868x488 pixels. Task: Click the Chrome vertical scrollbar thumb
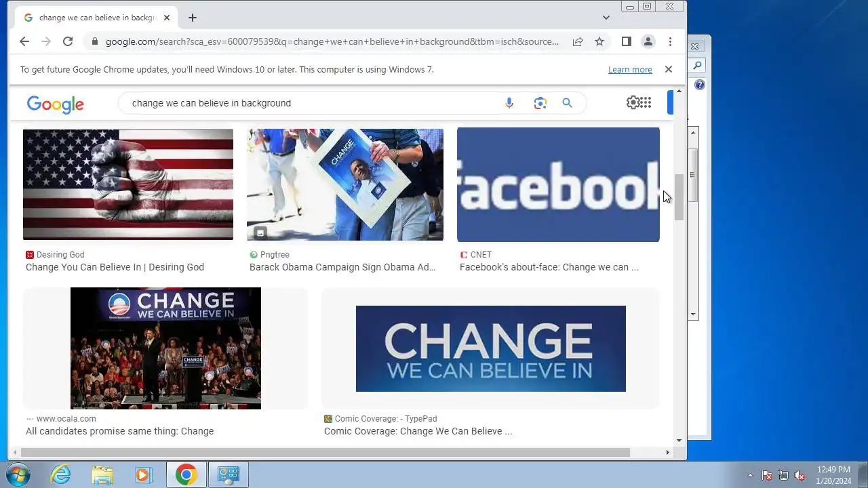pyautogui.click(x=679, y=197)
